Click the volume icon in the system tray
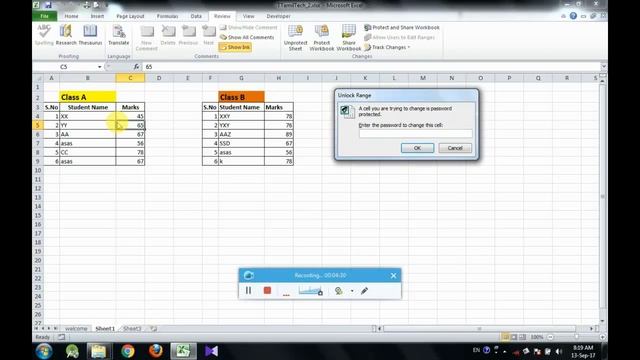 point(558,351)
